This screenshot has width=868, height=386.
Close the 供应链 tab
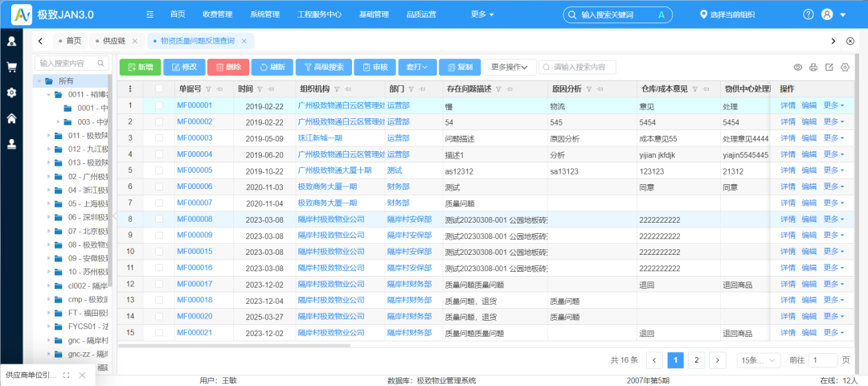(x=134, y=41)
